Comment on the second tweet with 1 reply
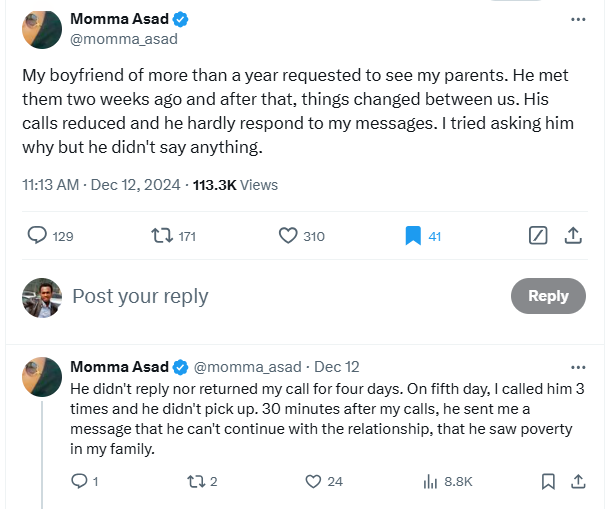 pyautogui.click(x=80, y=481)
